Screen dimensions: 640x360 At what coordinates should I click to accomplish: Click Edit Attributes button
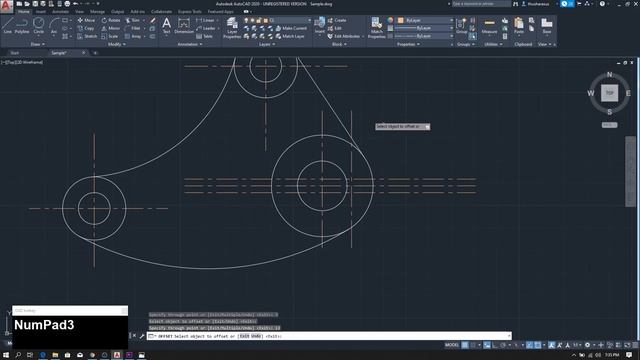[x=344, y=36]
